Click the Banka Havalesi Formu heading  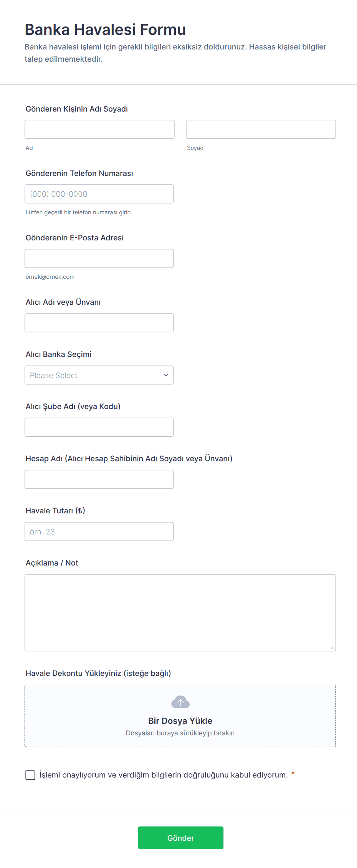click(105, 30)
